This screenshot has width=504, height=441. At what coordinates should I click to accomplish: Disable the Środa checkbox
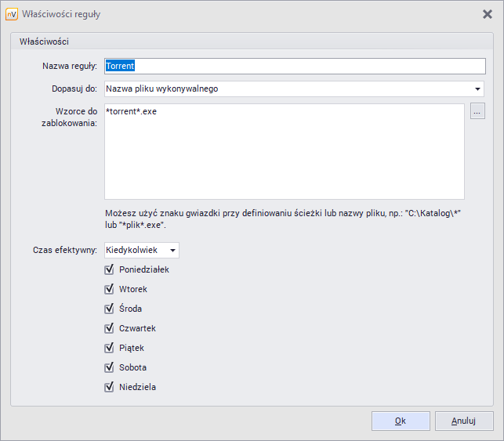tap(110, 309)
